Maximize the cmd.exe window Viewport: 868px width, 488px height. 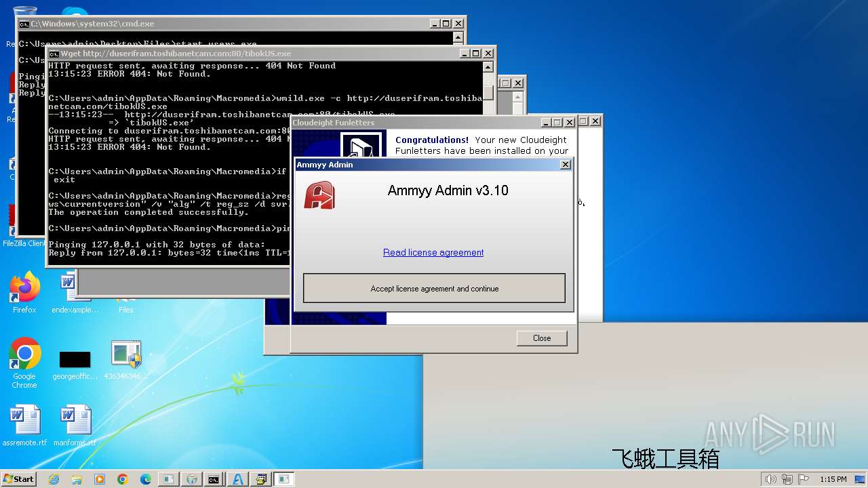pyautogui.click(x=446, y=24)
